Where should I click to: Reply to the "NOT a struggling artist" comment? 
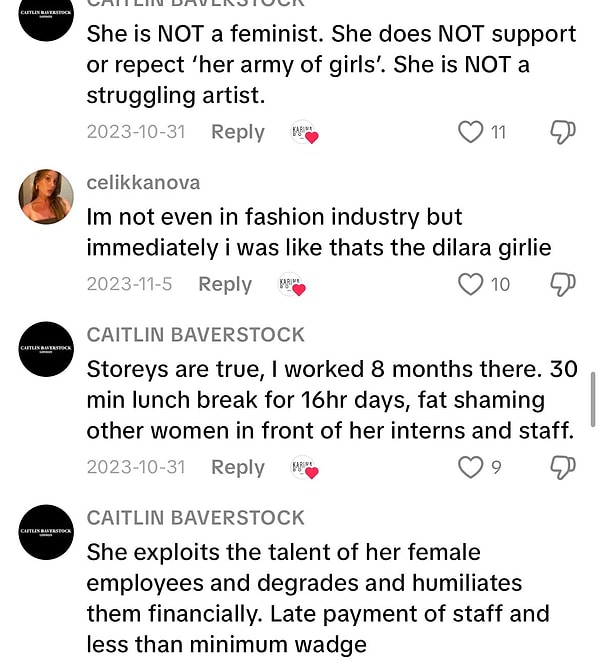click(x=237, y=132)
